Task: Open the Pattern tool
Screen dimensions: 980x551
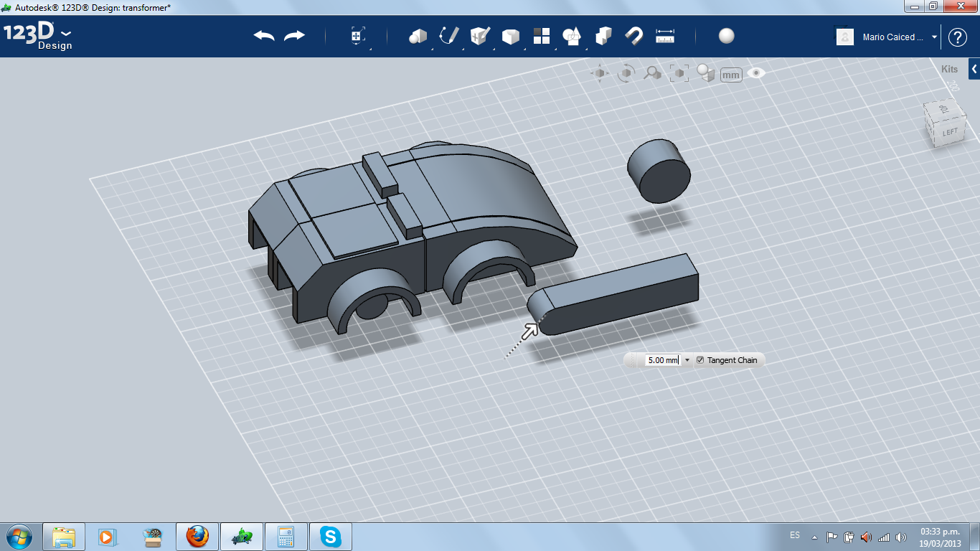Action: [x=542, y=36]
